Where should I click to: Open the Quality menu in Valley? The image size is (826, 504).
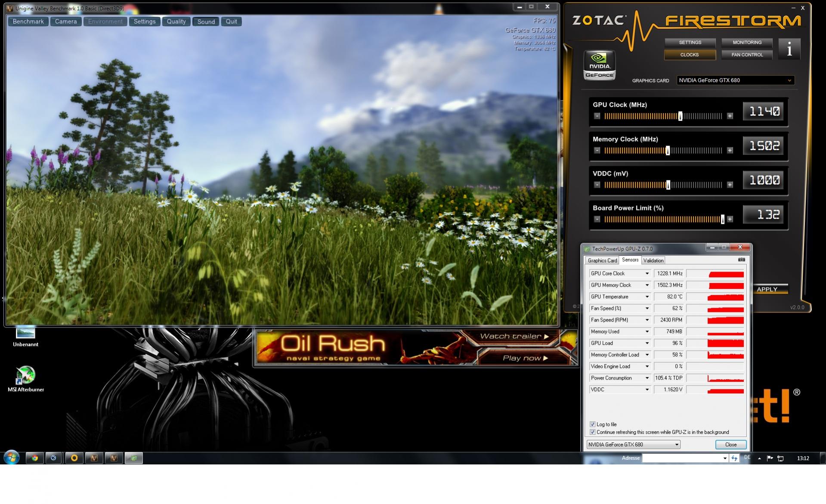tap(176, 22)
